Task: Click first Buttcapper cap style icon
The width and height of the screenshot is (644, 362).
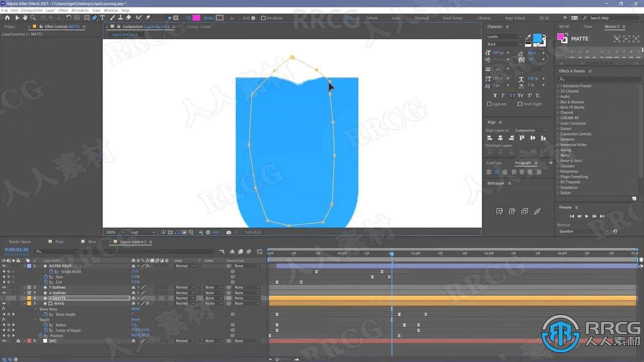Action: [x=500, y=212]
